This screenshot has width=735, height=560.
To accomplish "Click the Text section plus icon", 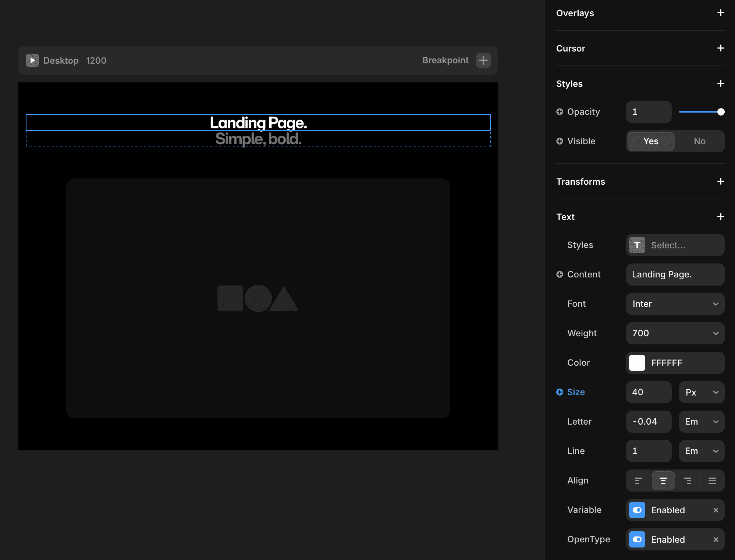I will 721,217.
